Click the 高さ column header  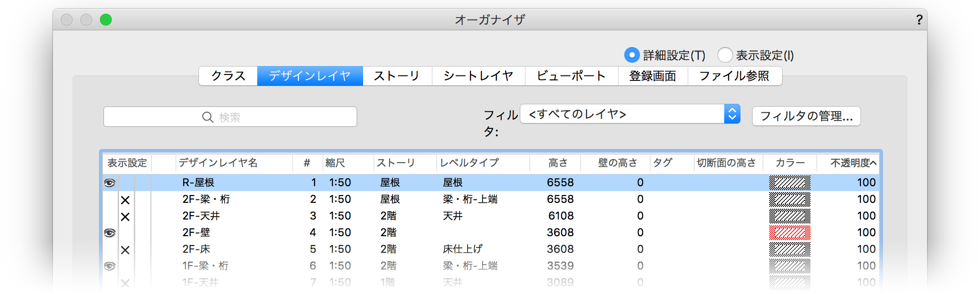pyautogui.click(x=555, y=163)
